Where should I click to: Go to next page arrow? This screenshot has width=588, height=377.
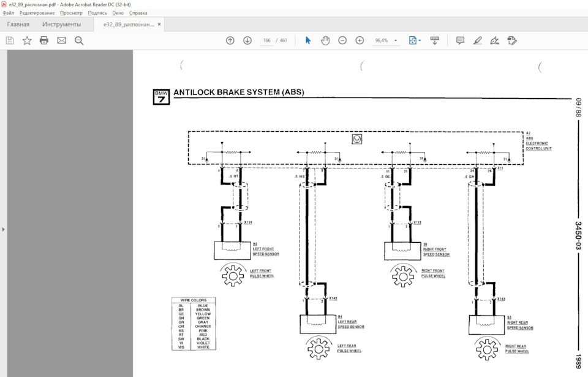pos(247,40)
